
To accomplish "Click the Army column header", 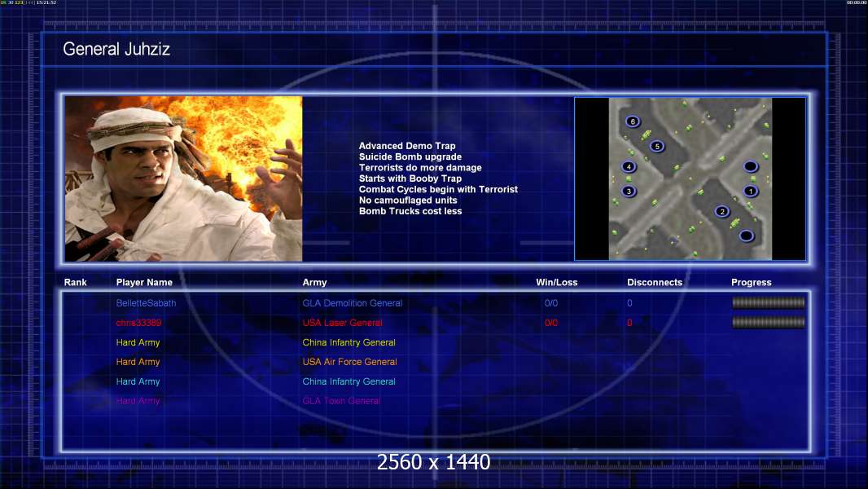I will point(314,283).
